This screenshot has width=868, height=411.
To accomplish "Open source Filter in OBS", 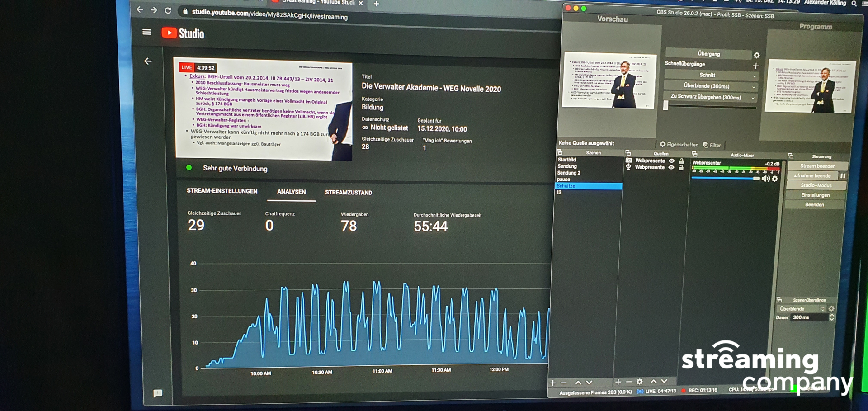I will coord(712,145).
